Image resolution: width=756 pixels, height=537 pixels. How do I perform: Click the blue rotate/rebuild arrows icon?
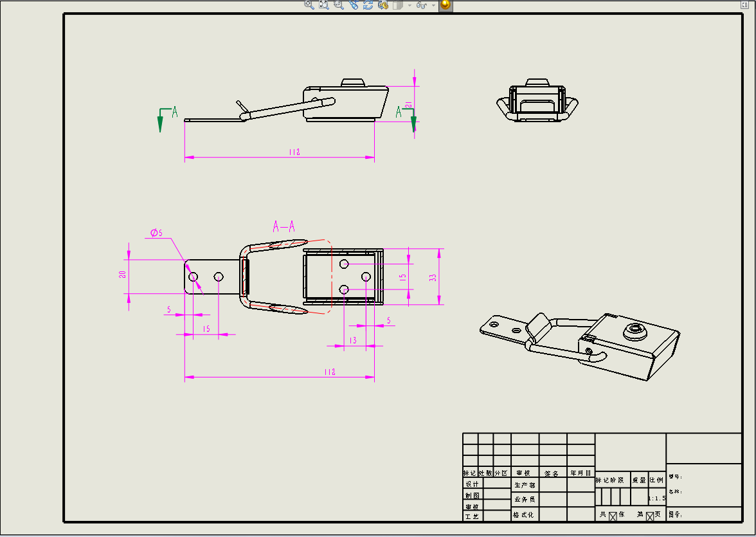pyautogui.click(x=368, y=5)
